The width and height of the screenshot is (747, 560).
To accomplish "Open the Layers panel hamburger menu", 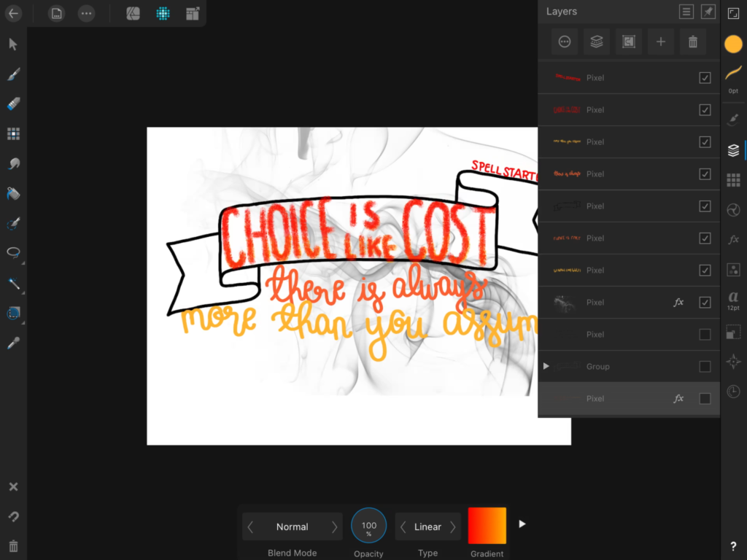I will (x=686, y=12).
